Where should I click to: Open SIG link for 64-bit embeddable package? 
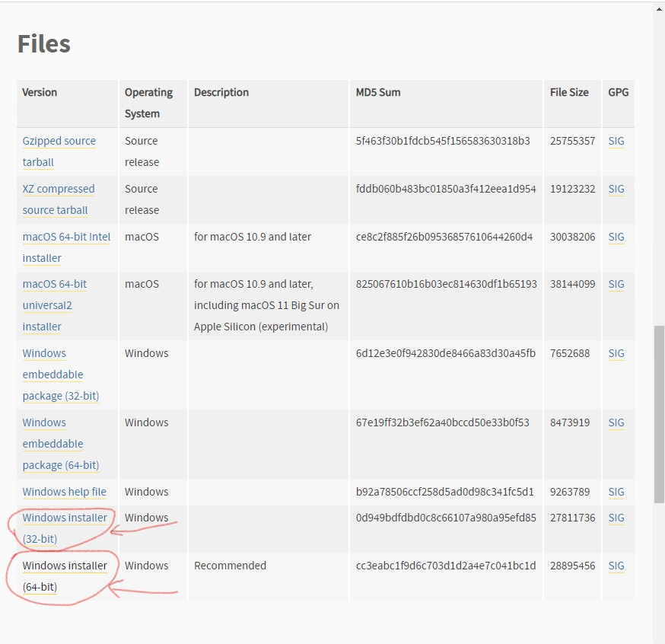click(x=616, y=422)
